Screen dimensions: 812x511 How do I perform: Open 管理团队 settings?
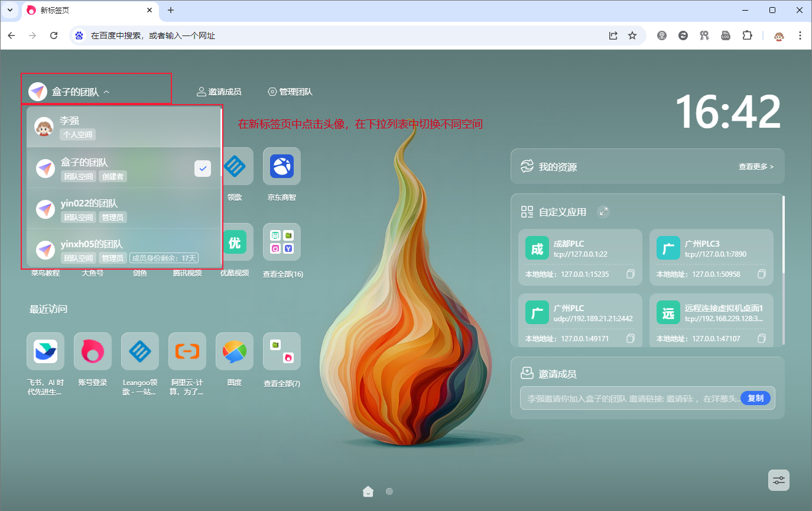click(290, 92)
